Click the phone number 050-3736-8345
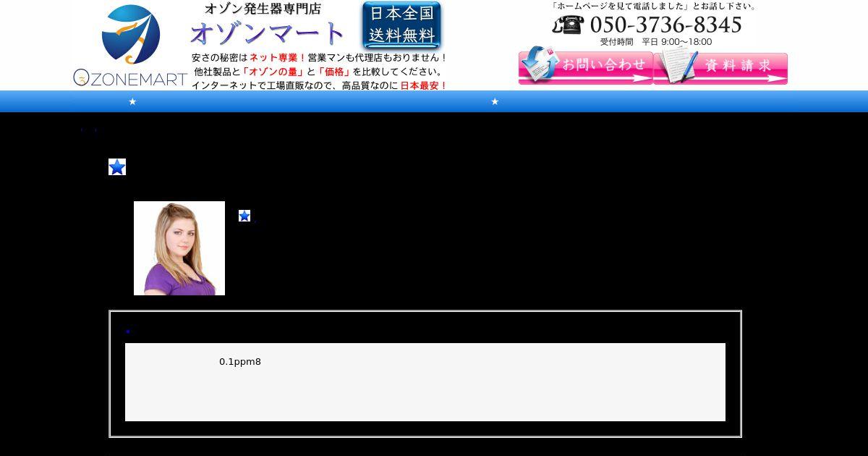The height and width of the screenshot is (456, 868). click(x=665, y=25)
